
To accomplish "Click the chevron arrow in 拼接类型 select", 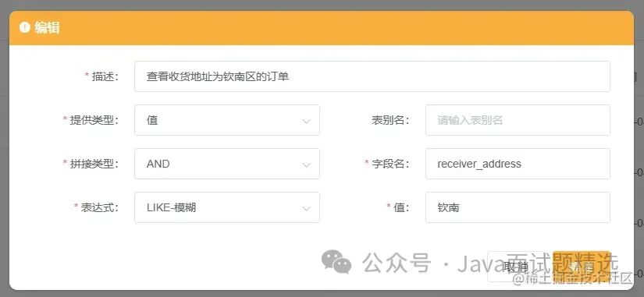I will pyautogui.click(x=306, y=165).
